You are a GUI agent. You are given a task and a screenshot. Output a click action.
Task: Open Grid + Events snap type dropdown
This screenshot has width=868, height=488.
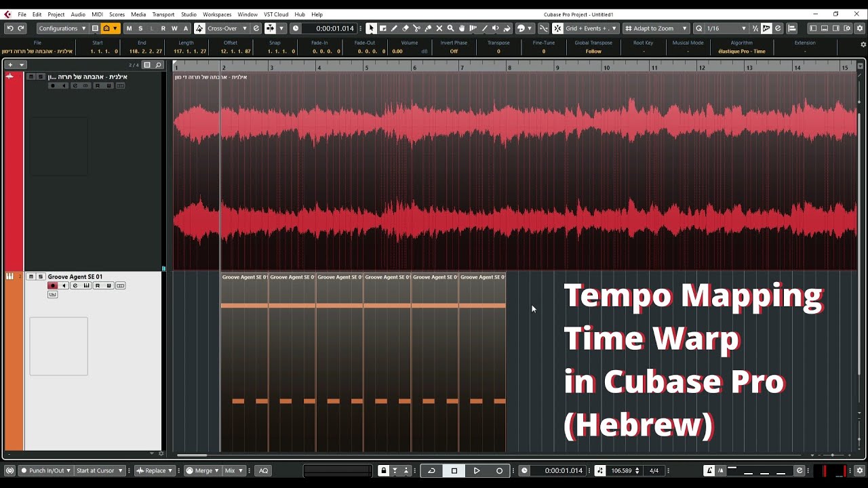(x=591, y=28)
